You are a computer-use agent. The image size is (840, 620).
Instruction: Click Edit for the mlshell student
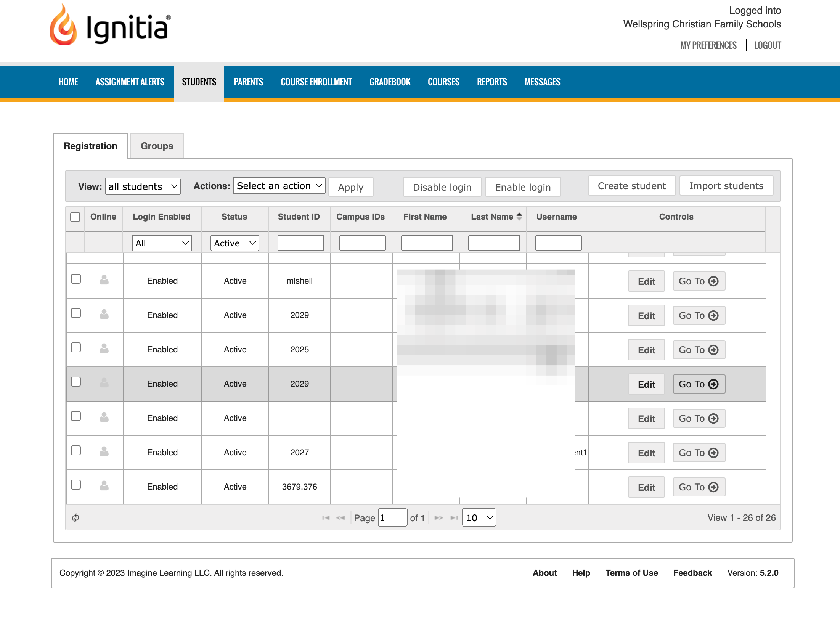pyautogui.click(x=646, y=281)
